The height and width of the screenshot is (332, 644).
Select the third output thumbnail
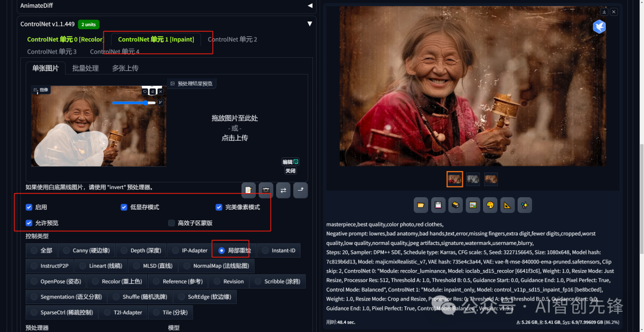[491, 179]
